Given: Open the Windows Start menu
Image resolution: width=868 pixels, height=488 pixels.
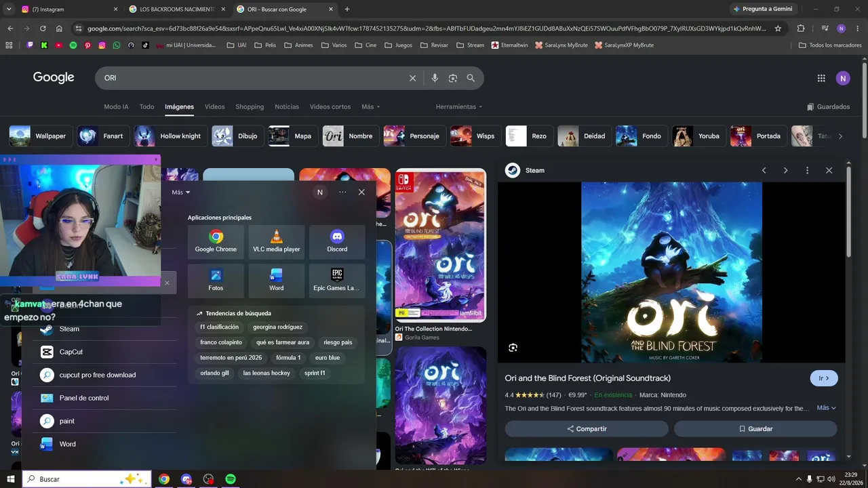Looking at the screenshot, I should (x=11, y=479).
